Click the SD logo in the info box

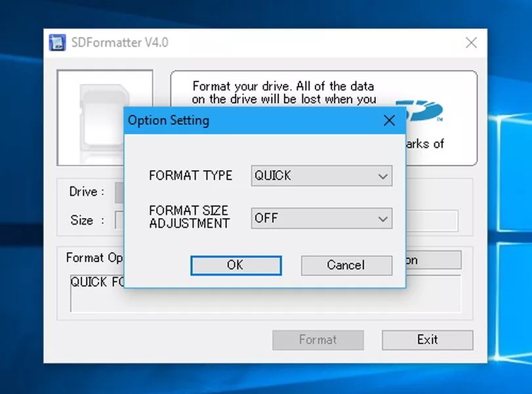[x=424, y=111]
